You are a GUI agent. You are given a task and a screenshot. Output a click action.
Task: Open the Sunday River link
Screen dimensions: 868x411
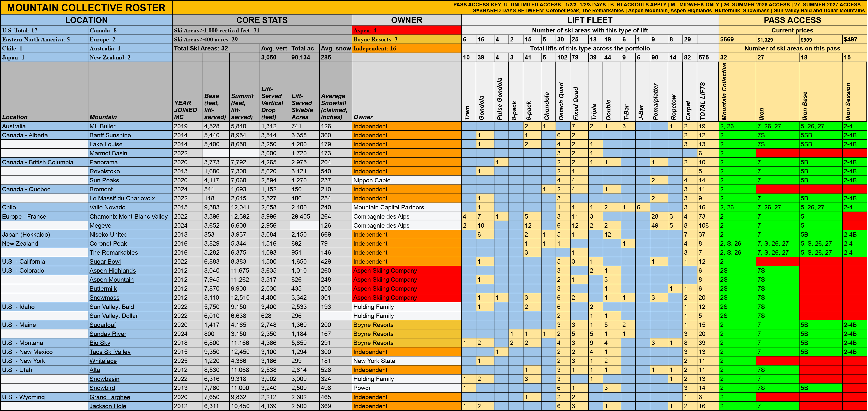(x=108, y=334)
